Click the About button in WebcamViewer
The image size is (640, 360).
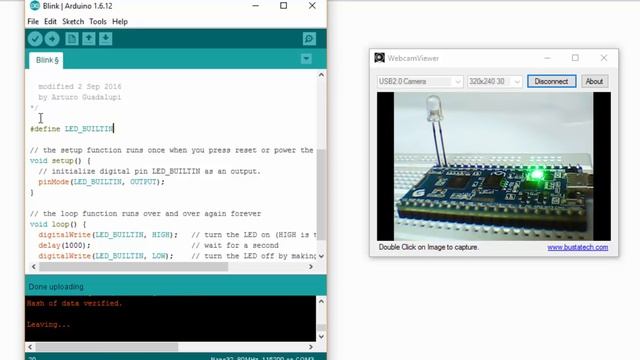[x=594, y=81]
